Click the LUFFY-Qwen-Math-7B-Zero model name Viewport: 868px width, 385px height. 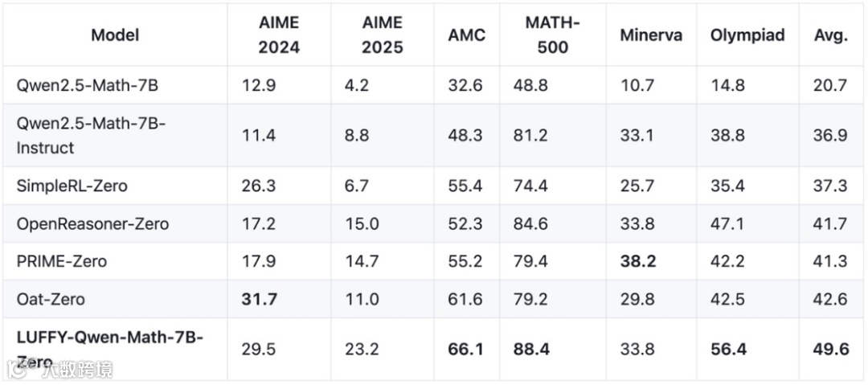tap(109, 339)
